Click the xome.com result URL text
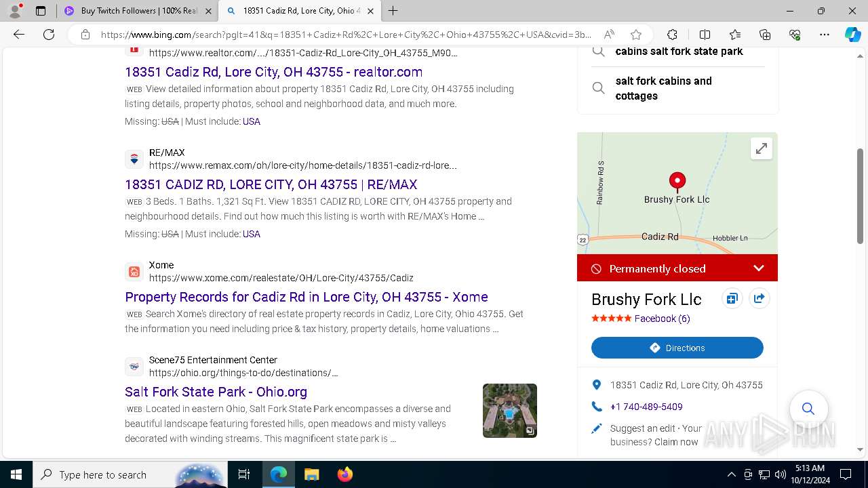The image size is (868, 488). coord(281,278)
